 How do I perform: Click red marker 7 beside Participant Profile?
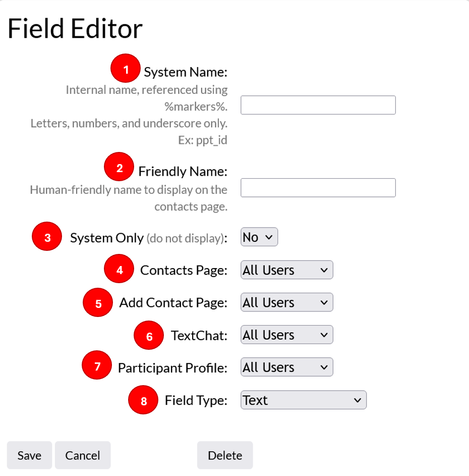(97, 365)
